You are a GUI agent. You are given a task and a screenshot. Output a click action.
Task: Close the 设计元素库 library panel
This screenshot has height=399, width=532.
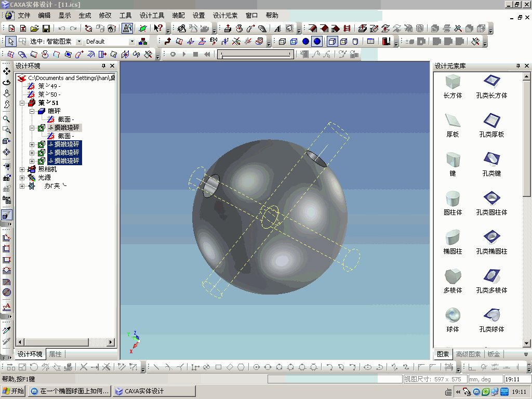[527, 66]
